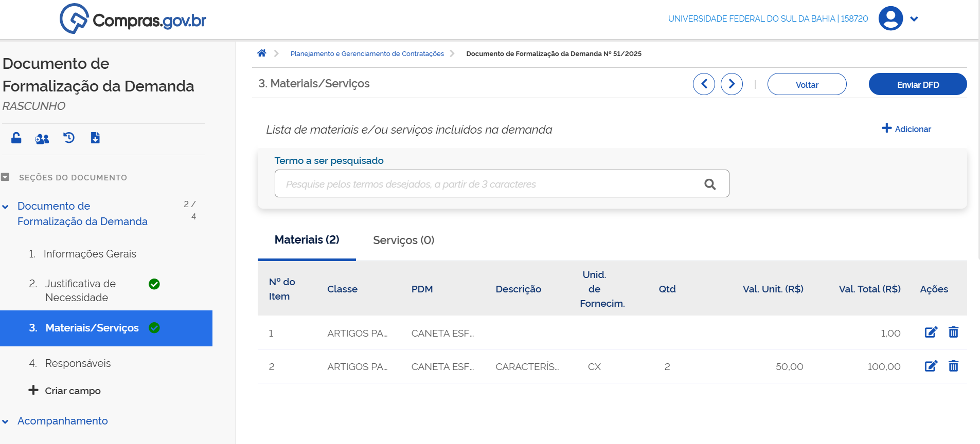Go to next section arrow button
The height and width of the screenshot is (444, 980).
tap(732, 84)
